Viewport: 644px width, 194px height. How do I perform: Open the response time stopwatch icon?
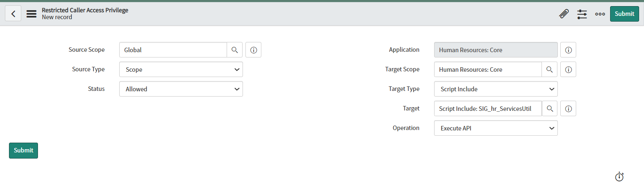coord(619,176)
